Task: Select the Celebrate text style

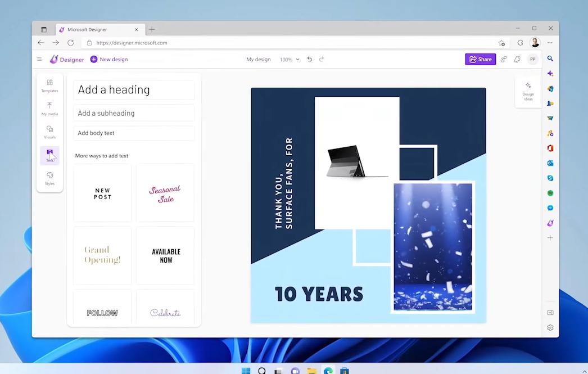Action: click(165, 308)
